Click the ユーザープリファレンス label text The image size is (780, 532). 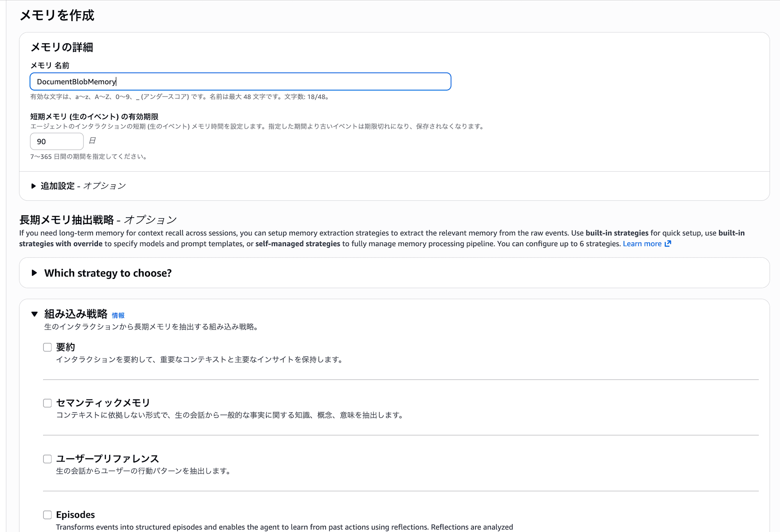(107, 459)
